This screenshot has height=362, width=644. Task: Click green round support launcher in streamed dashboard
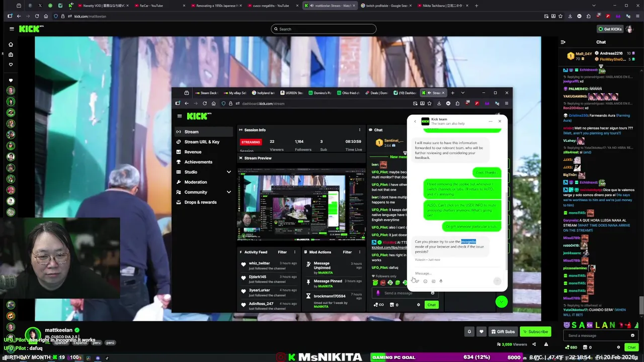coord(501,302)
